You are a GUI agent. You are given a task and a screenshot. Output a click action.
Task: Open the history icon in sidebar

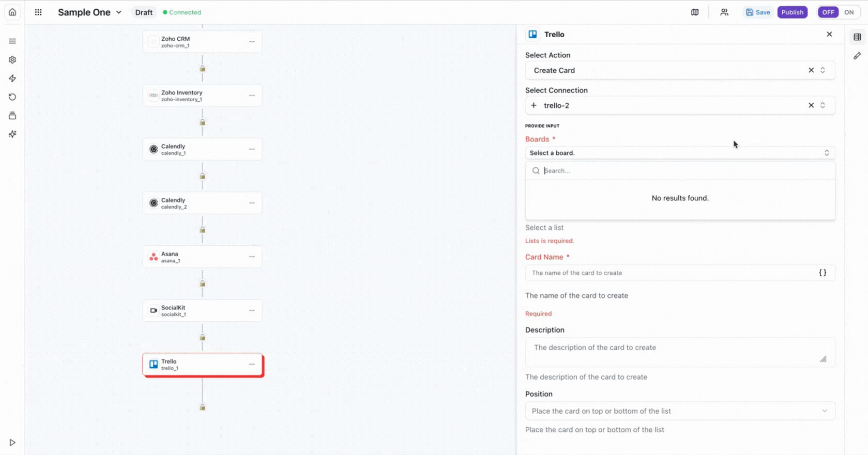point(12,97)
